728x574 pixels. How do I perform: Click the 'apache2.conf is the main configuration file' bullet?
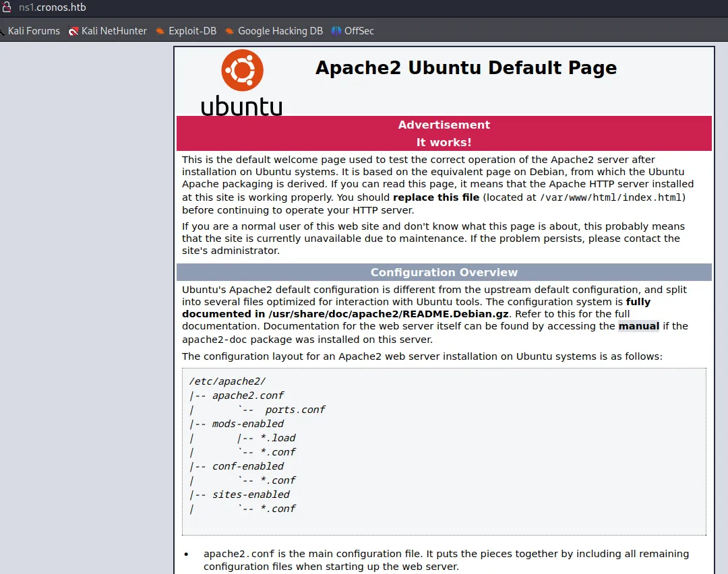coord(446,560)
